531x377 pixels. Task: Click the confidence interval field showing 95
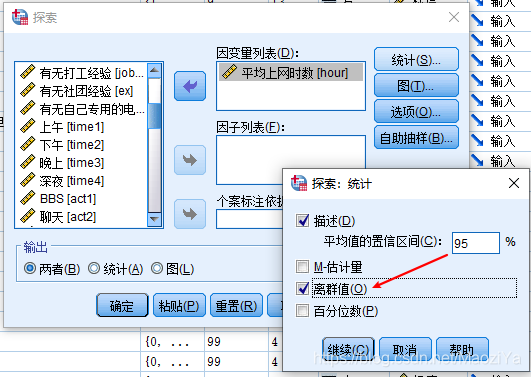(x=476, y=243)
